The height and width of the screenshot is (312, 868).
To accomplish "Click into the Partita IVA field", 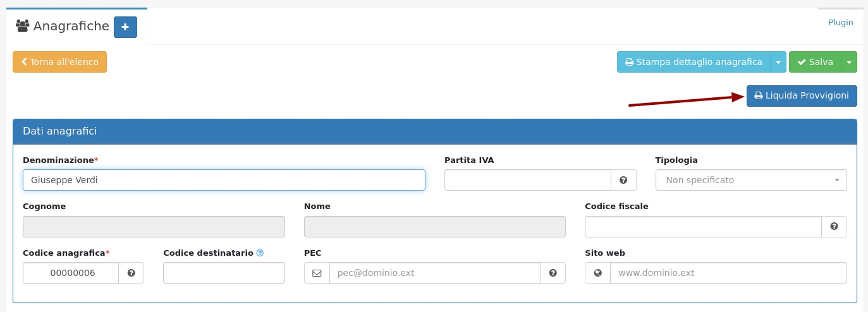I will click(527, 180).
